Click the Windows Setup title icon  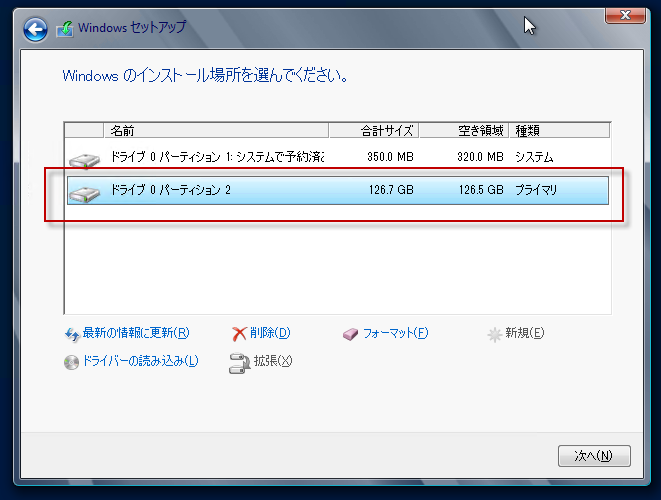(x=65, y=29)
